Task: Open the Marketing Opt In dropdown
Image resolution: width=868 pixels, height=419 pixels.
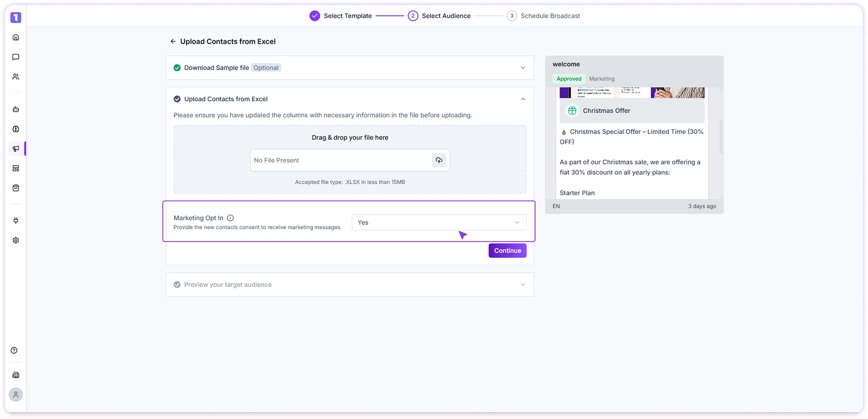Action: [439, 222]
